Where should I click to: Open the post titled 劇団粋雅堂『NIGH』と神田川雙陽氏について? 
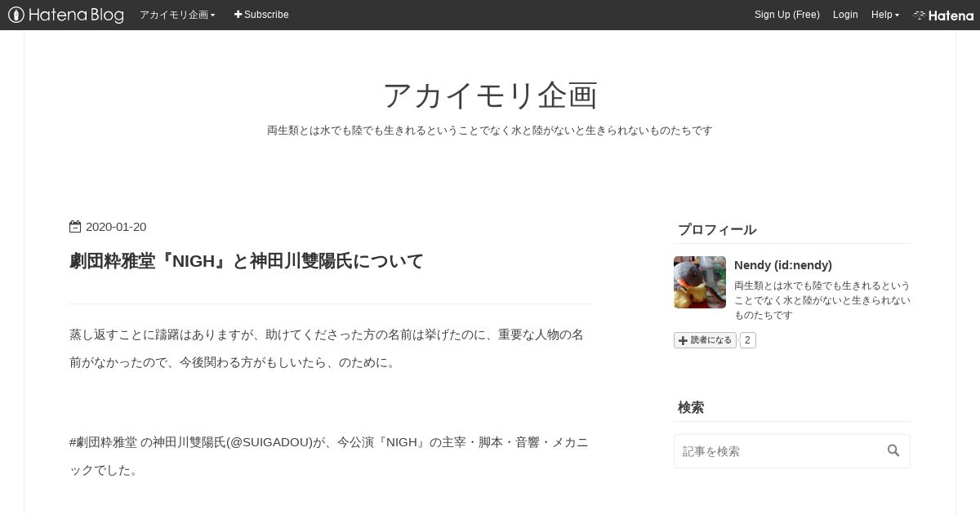pyautogui.click(x=247, y=261)
